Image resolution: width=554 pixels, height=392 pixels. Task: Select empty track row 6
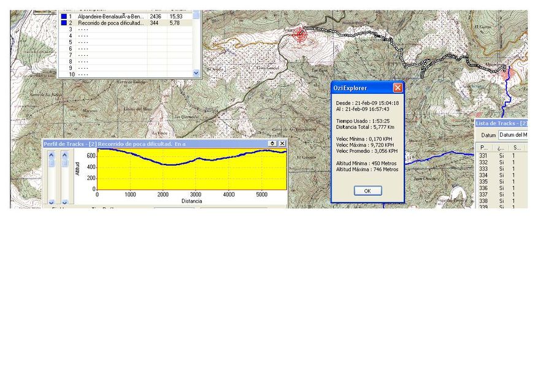click(125, 48)
